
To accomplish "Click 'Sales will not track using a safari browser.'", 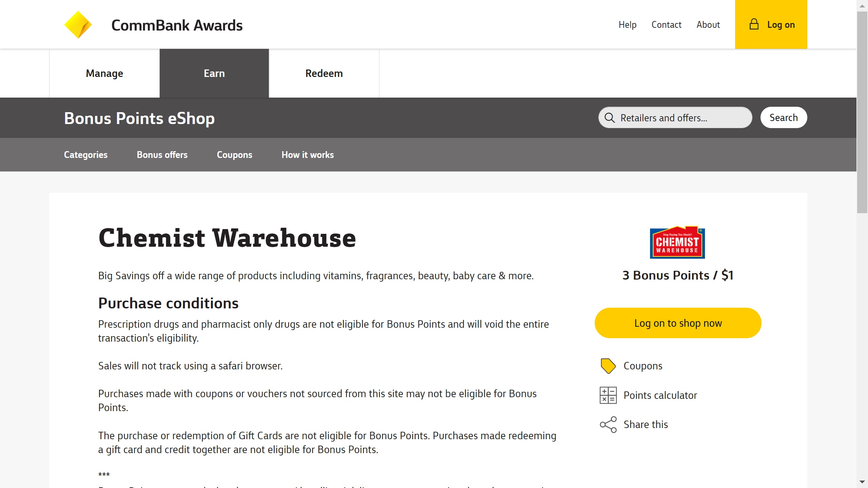I will 191,366.
